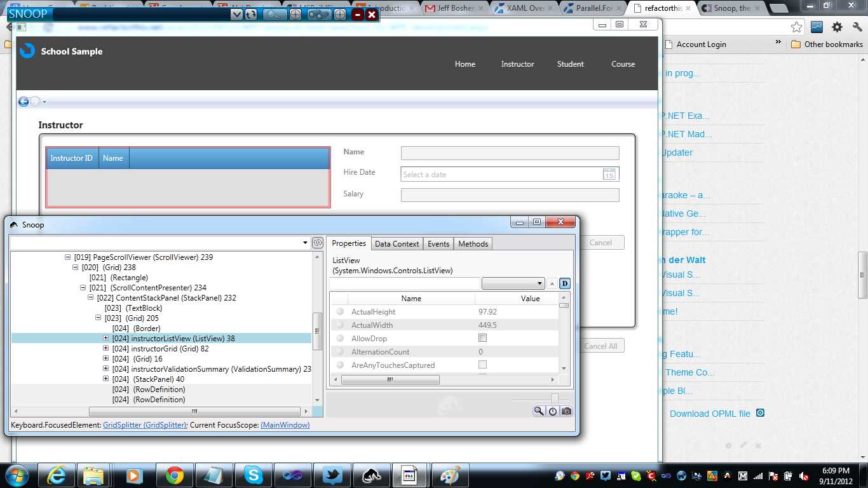Click the Cancel button beside Snoop window
The image size is (868, 488).
[x=601, y=242]
